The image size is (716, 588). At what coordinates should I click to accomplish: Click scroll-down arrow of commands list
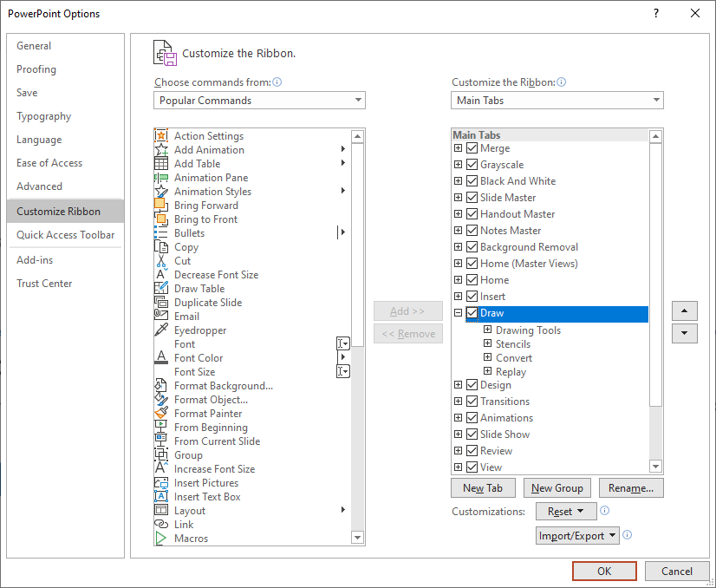[x=357, y=538]
